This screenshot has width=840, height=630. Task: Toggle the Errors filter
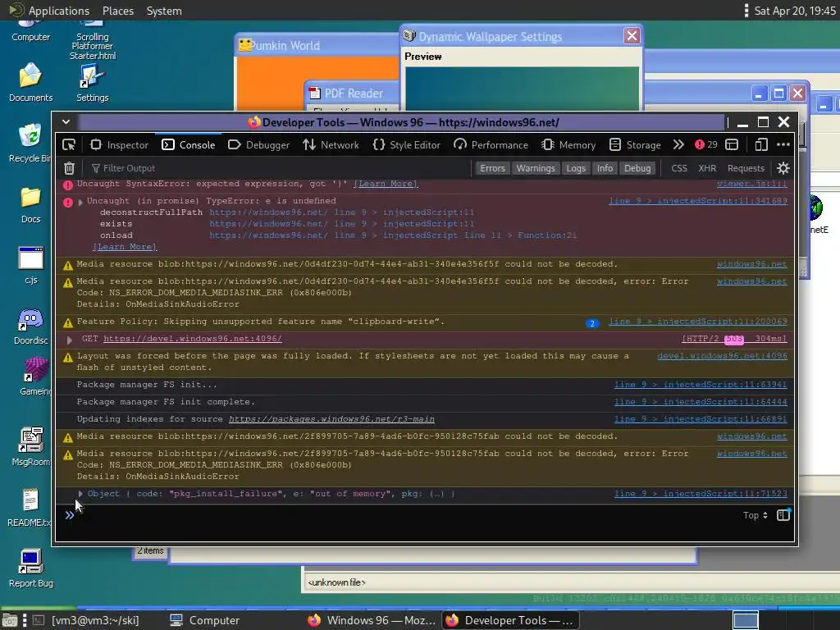pyautogui.click(x=492, y=168)
